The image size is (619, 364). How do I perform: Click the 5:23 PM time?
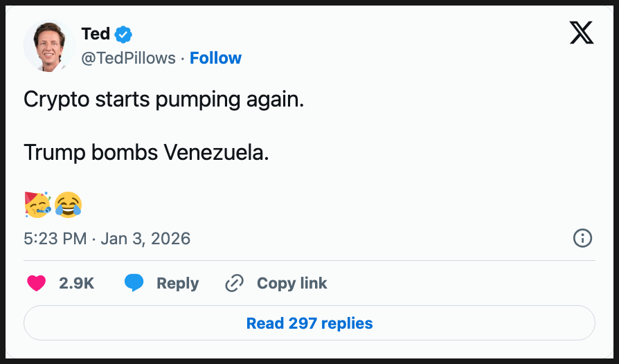click(x=55, y=239)
